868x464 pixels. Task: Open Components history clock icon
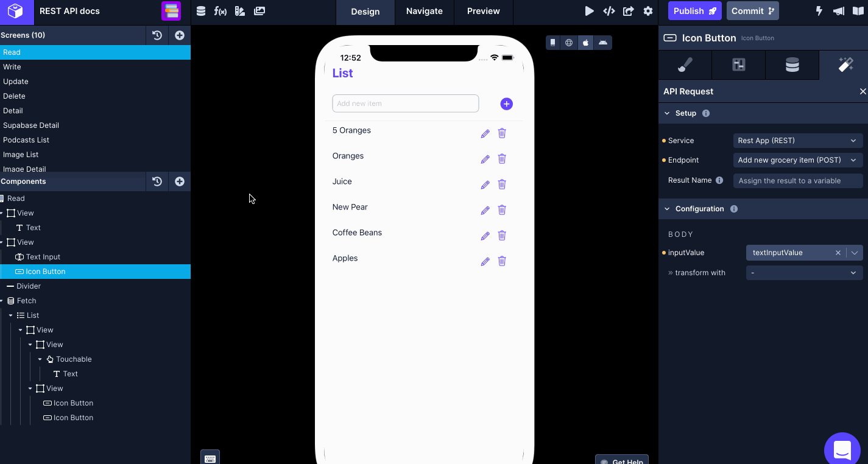point(157,181)
